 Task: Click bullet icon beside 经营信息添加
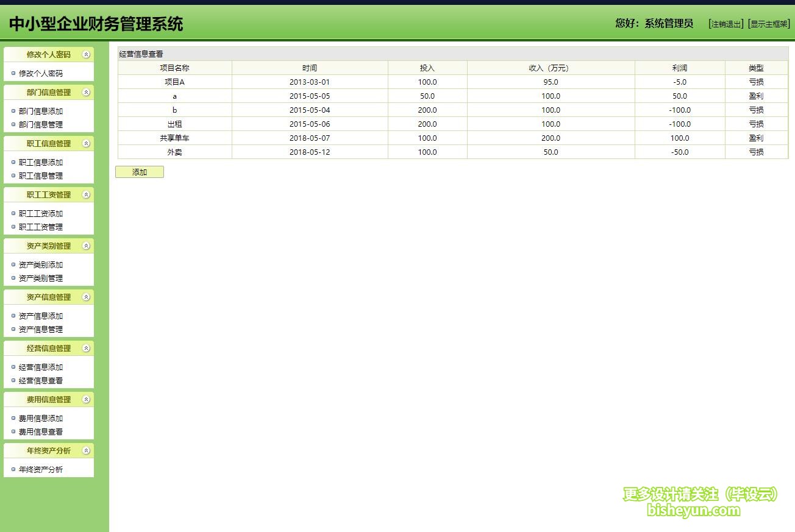[13, 367]
